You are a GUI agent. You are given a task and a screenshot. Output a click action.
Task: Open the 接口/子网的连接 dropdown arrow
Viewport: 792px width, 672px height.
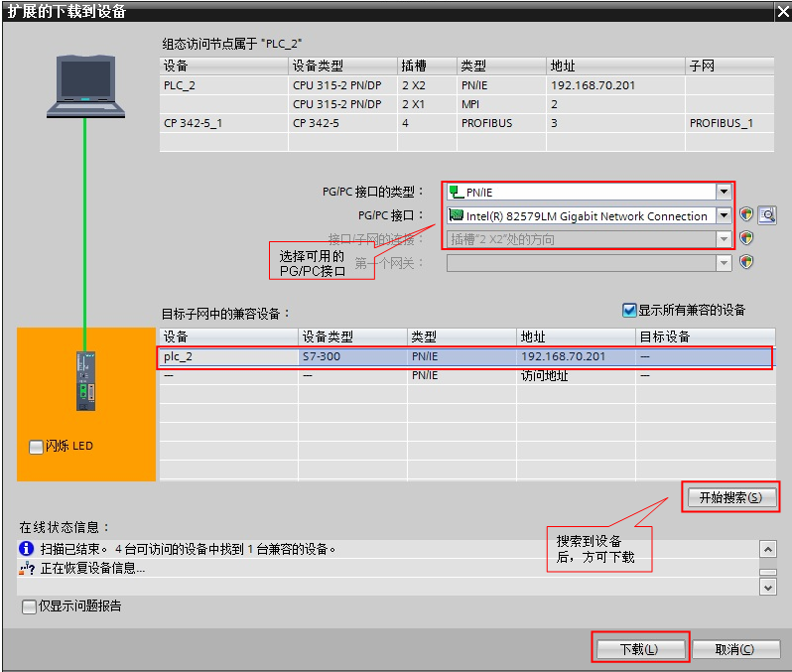click(724, 239)
